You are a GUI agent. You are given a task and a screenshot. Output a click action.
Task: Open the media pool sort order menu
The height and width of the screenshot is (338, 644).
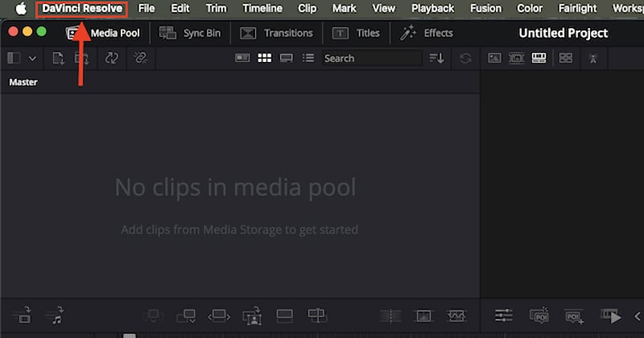[436, 58]
